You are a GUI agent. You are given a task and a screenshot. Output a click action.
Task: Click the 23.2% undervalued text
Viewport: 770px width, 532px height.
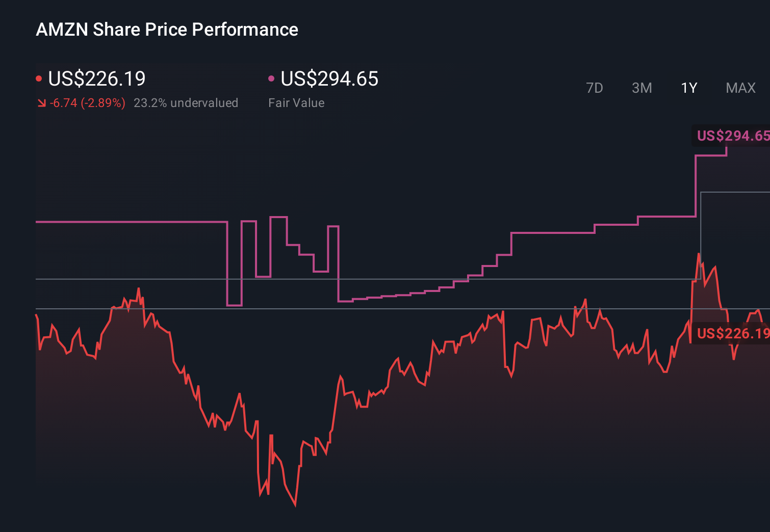tap(186, 103)
